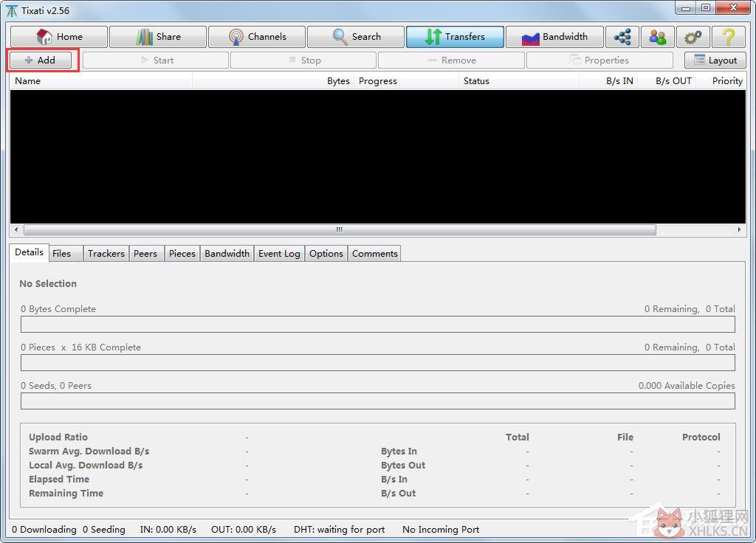Click the Seeds and Peers availability bar
756x543 pixels.
[378, 401]
